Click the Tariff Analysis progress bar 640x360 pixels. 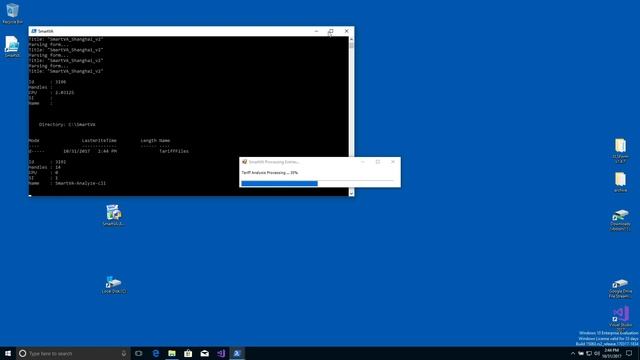[x=318, y=183]
